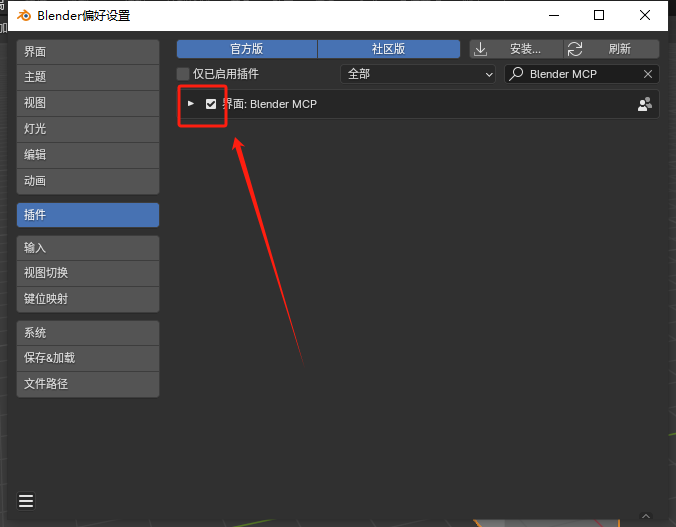Open the 输入 preferences section

(x=88, y=248)
